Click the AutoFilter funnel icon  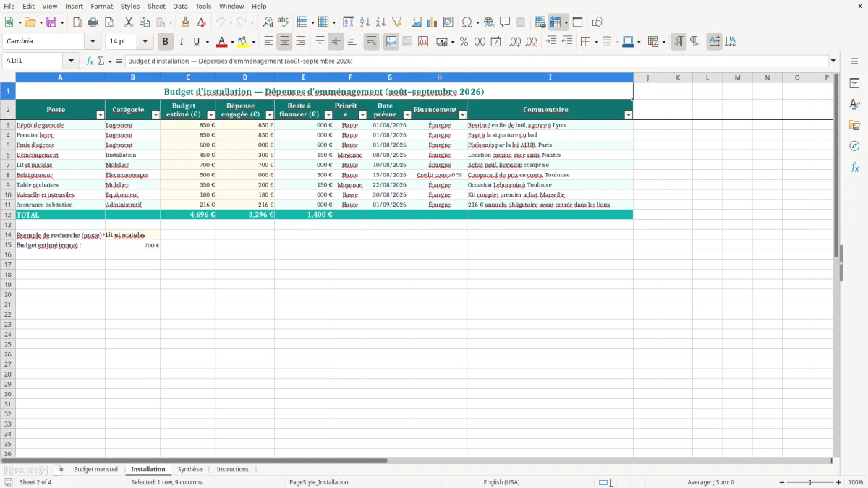(x=396, y=22)
